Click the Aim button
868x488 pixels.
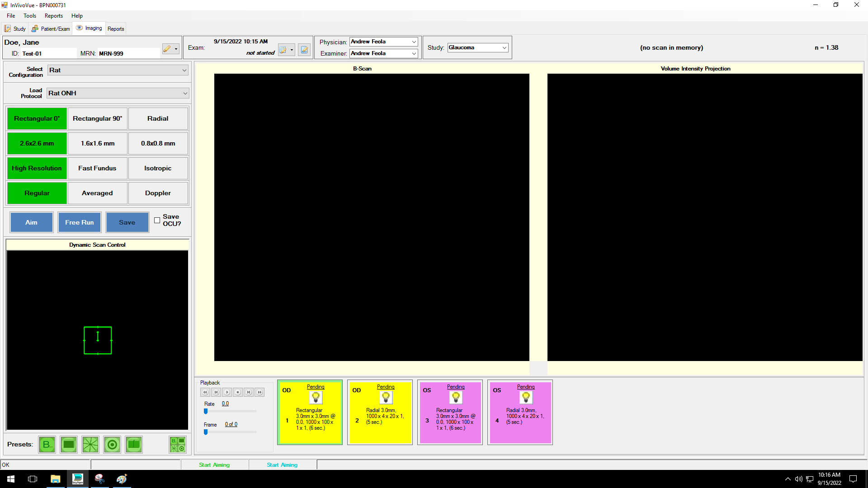32,223
